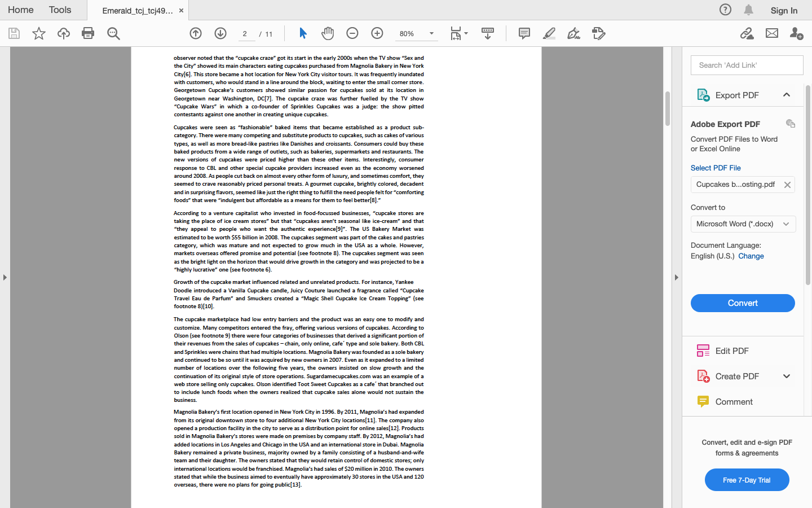Screen dimensions: 812x508
Task: Change the Convert to format dropdown
Action: coord(743,224)
